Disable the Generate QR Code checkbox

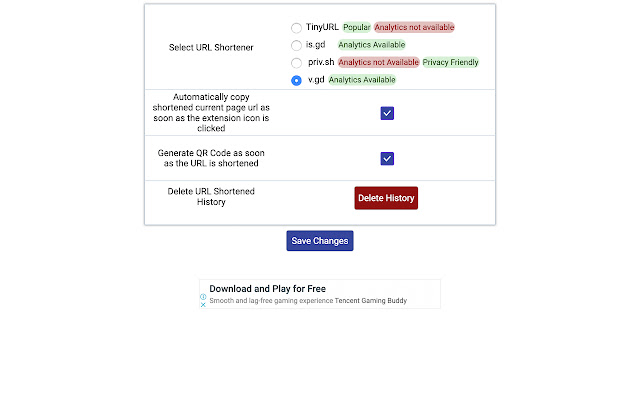point(387,158)
